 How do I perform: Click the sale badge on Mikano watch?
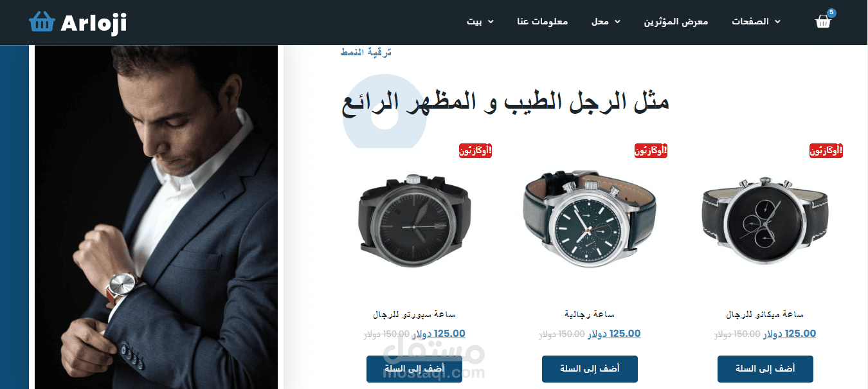coord(826,150)
